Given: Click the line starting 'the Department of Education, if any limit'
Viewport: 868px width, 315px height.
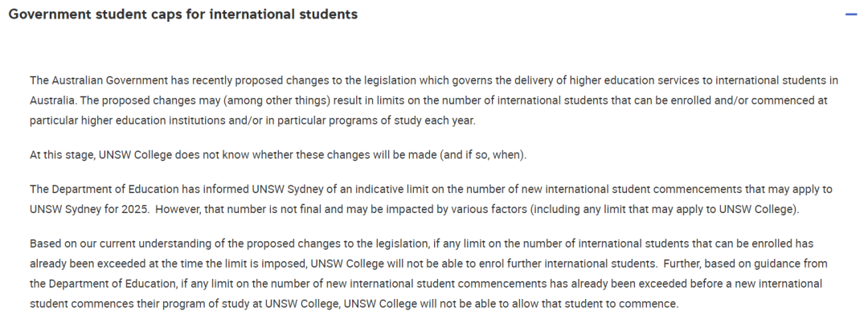Looking at the screenshot, I should coord(426,284).
